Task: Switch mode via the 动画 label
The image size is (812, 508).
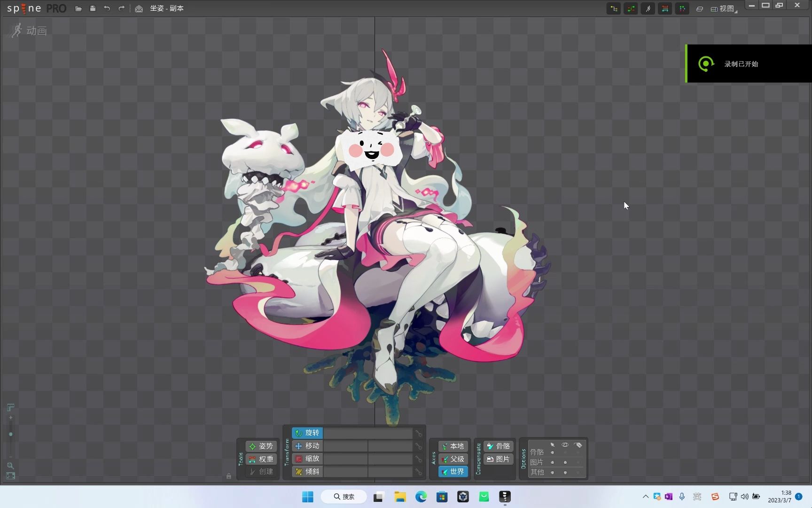Action: pos(36,31)
